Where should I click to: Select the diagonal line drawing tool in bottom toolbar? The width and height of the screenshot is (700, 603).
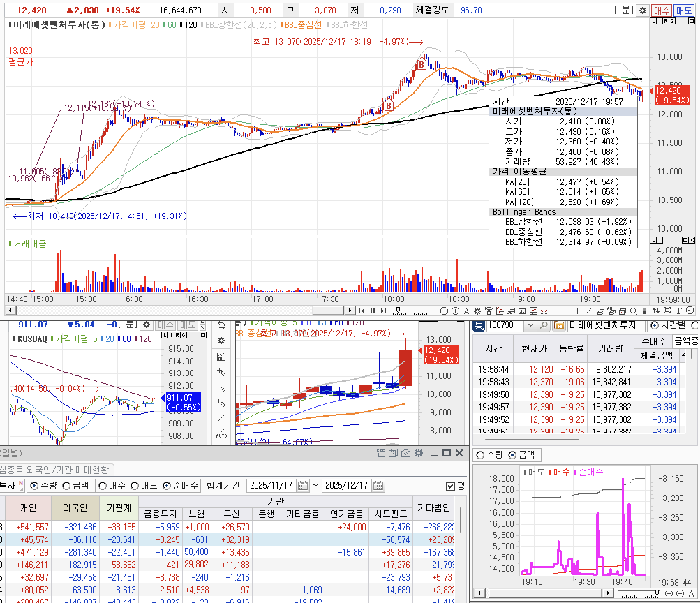[588, 311]
